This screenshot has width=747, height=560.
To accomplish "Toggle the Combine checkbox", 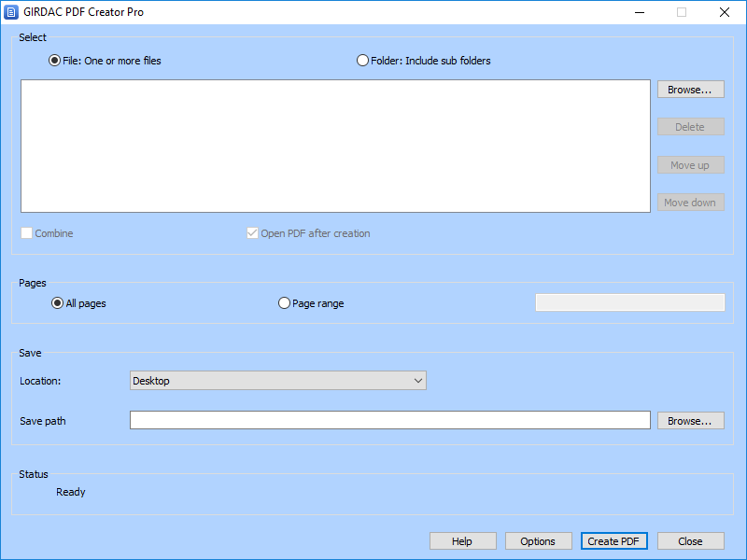I will tap(27, 233).
